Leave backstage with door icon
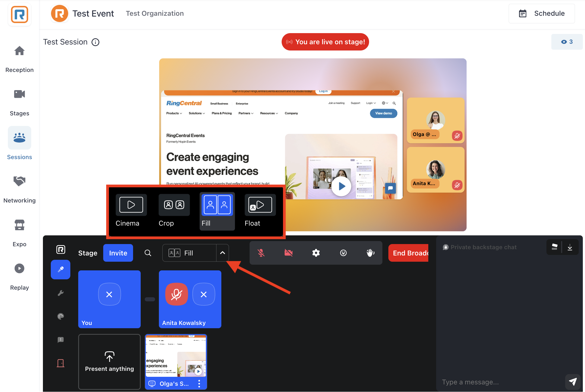Screen dimensions: 585x392 pyautogui.click(x=61, y=363)
